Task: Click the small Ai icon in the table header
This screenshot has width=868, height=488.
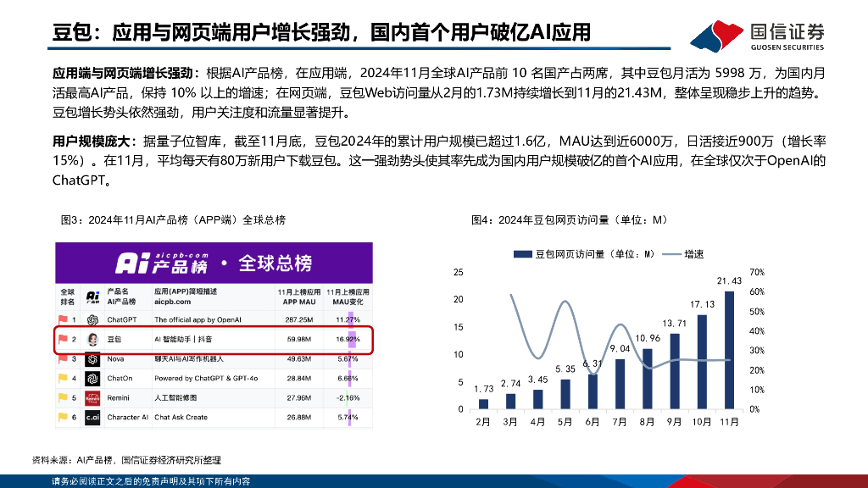Action: point(92,297)
